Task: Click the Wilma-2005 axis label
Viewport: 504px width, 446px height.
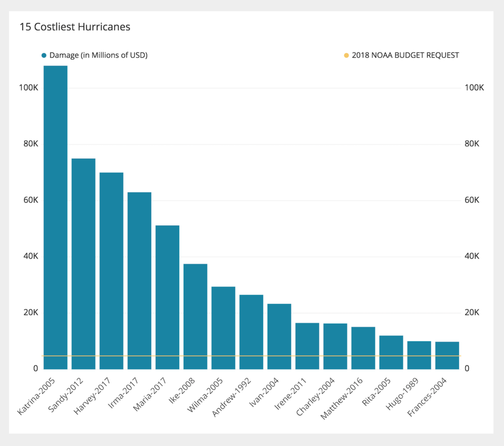Action: [205, 395]
